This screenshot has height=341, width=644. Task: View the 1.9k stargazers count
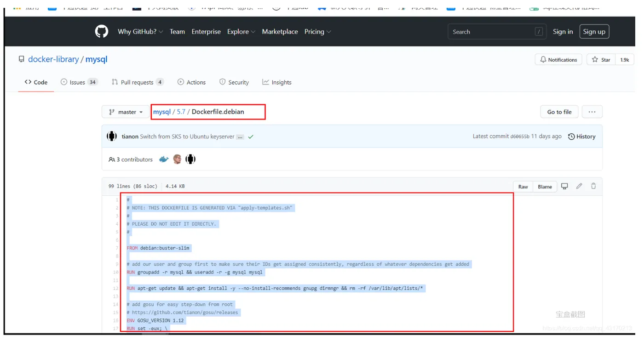tap(625, 60)
